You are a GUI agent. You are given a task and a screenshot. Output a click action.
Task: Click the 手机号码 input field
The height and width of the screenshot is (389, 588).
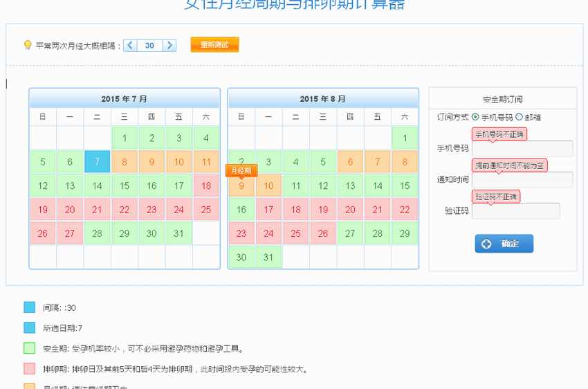(522, 148)
